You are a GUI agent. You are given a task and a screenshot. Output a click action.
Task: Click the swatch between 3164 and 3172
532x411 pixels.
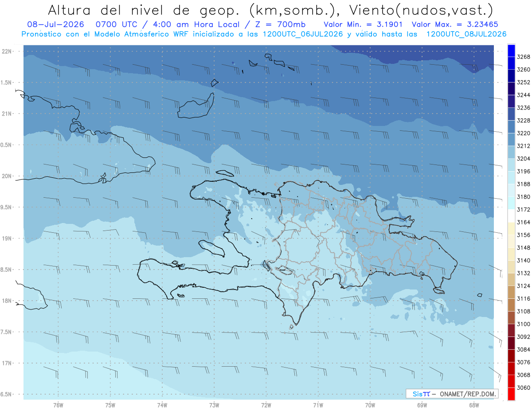(511, 215)
